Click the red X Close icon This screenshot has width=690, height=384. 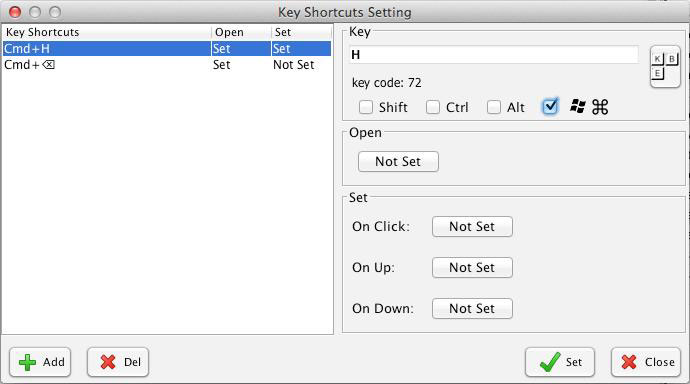click(x=629, y=362)
